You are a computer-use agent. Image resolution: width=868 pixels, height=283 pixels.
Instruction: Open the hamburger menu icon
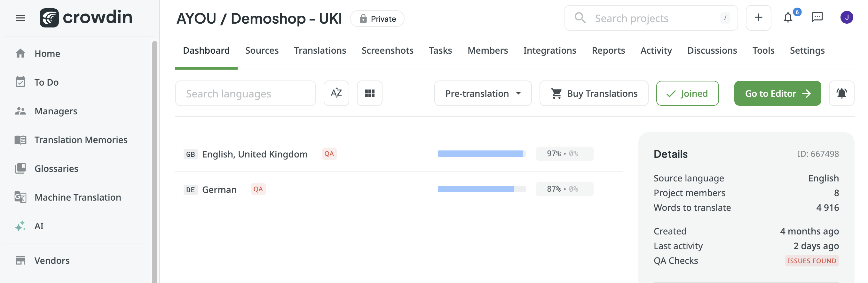[20, 18]
